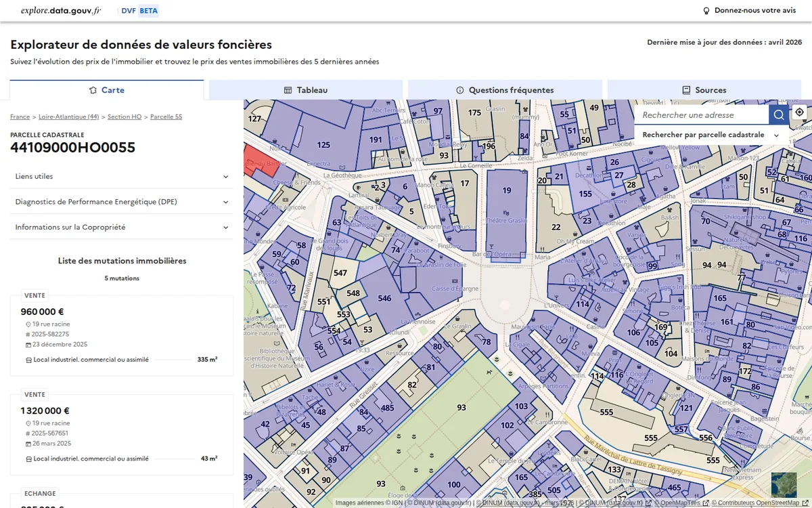
Task: Click the lightbulb feedback icon
Action: coord(706,11)
